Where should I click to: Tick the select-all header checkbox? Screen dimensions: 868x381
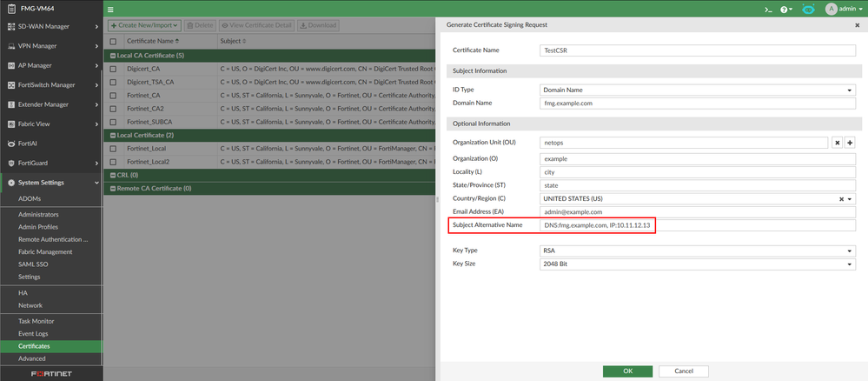pyautogui.click(x=113, y=41)
